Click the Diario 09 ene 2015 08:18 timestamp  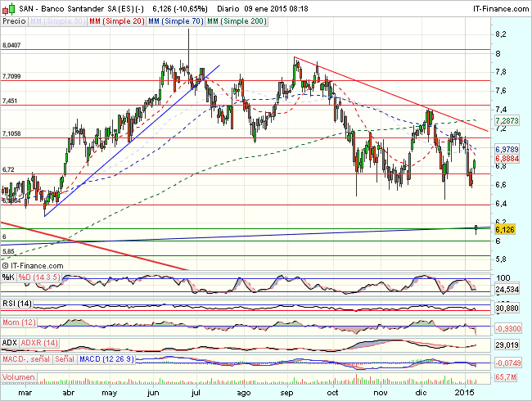click(262, 8)
